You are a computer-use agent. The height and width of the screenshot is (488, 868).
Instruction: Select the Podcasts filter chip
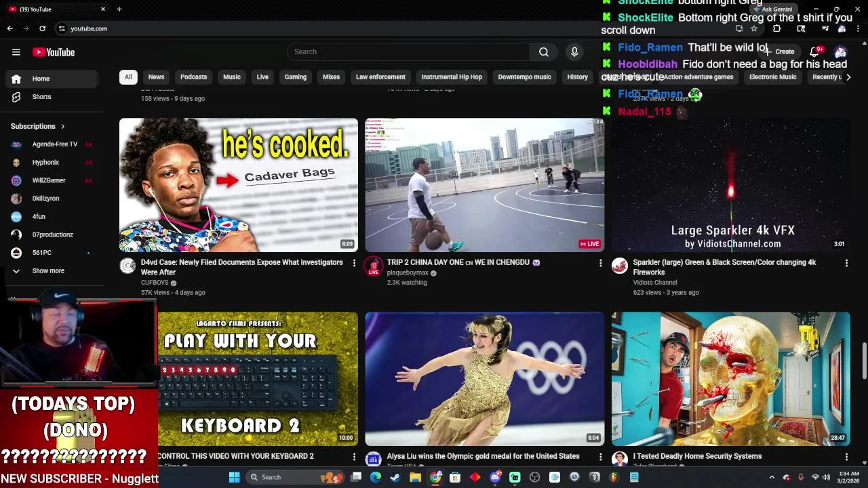[x=193, y=77]
